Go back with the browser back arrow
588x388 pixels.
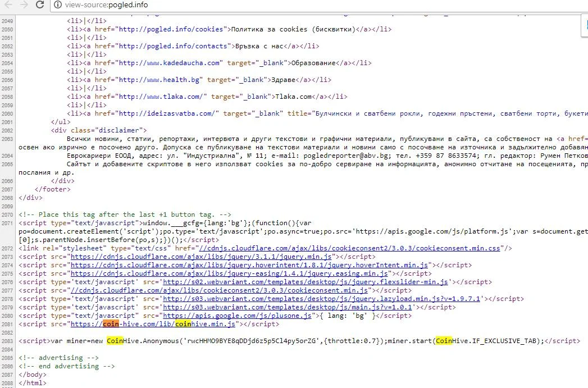tap(8, 5)
